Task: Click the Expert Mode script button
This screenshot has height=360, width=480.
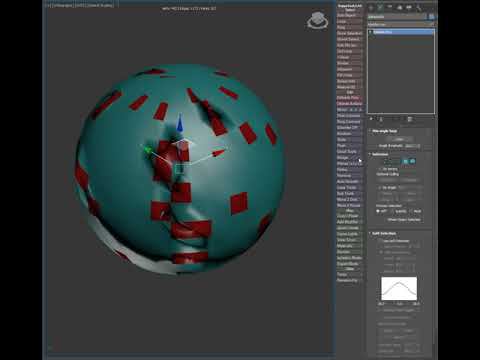Action: tap(349, 264)
